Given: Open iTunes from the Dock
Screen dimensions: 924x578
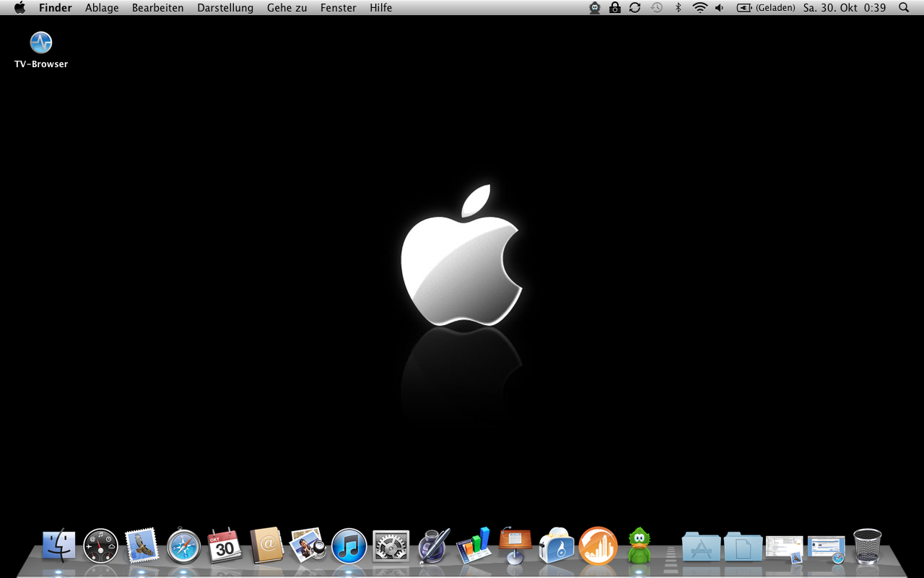Looking at the screenshot, I should coord(349,545).
